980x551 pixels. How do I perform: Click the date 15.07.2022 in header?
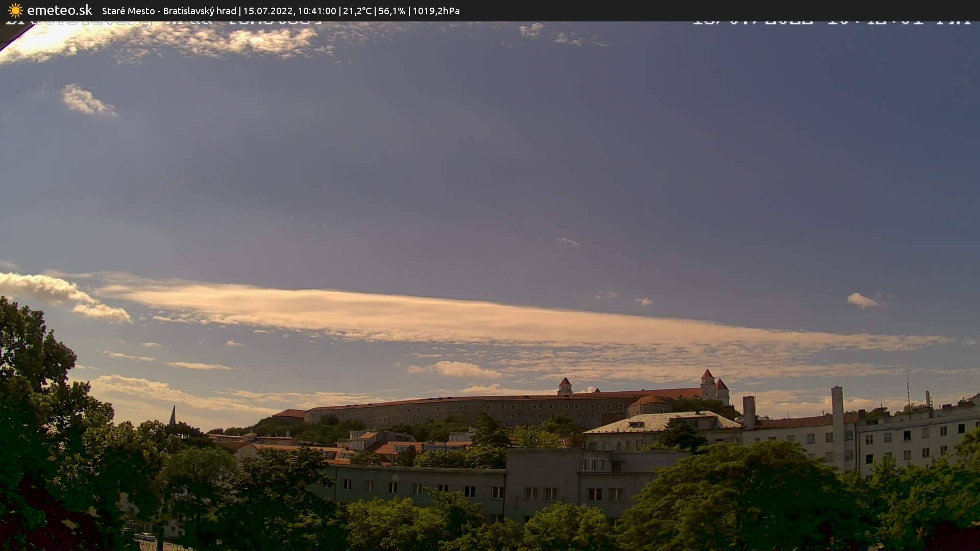click(x=269, y=10)
